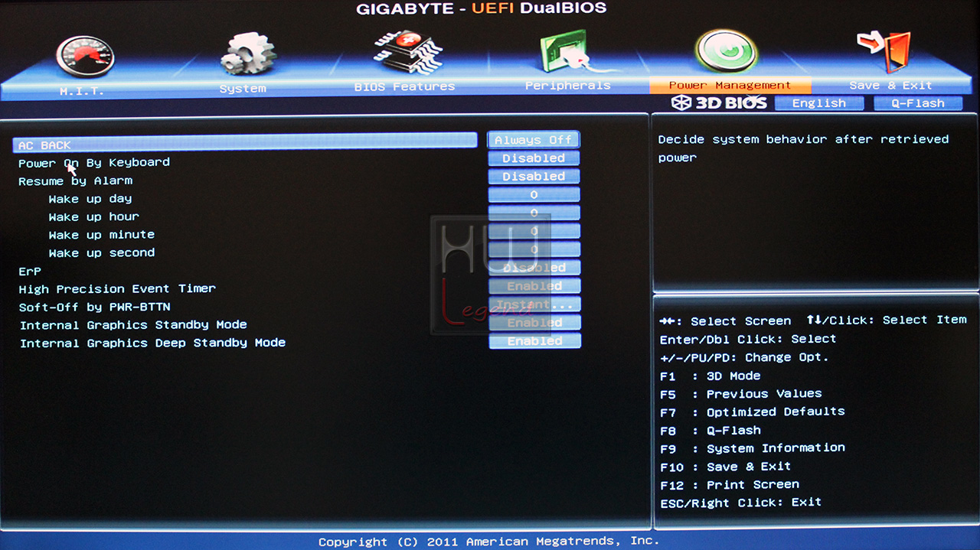Select the AC BACK setting row
The height and width of the screenshot is (550, 980).
[245, 142]
